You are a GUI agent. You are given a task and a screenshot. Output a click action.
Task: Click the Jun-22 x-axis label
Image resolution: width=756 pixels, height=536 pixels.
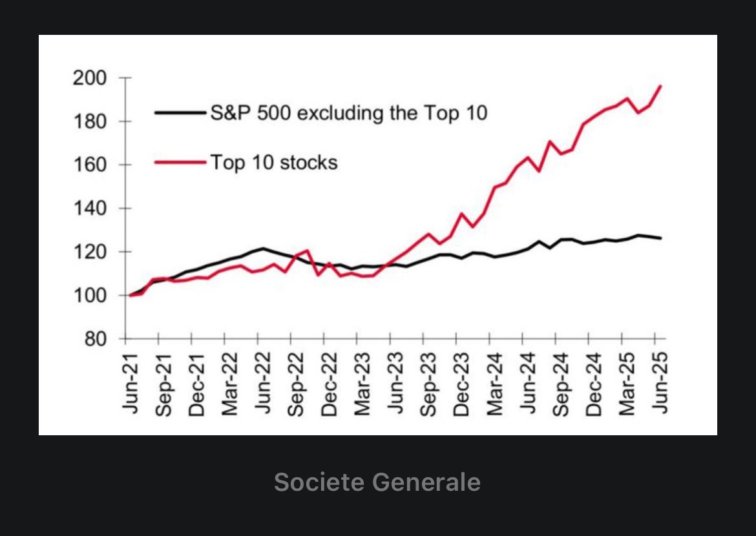263,383
